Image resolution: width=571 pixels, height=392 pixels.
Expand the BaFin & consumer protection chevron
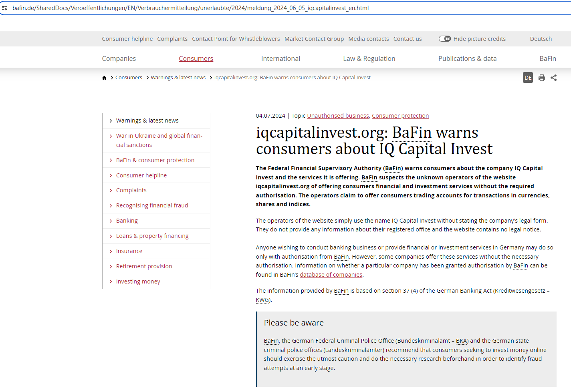111,161
